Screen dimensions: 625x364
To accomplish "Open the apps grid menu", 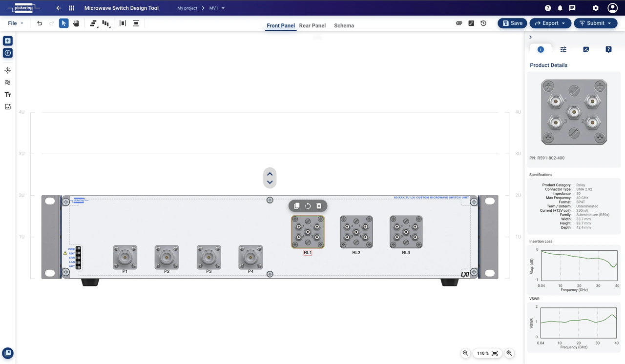I will [72, 8].
